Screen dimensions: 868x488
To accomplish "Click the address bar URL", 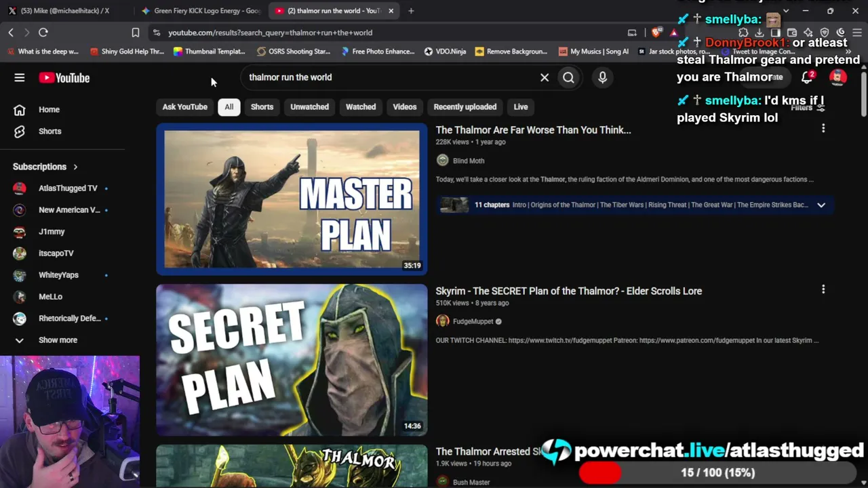I will (270, 33).
